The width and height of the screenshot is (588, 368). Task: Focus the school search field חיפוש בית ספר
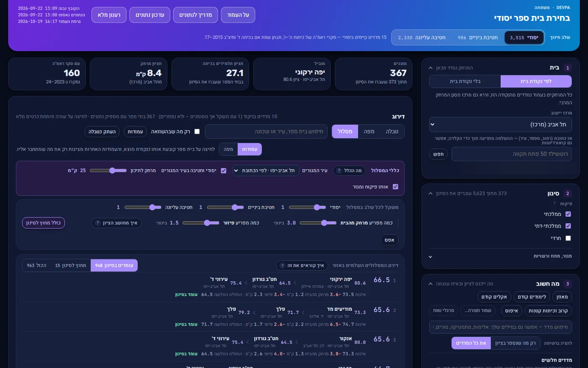click(x=267, y=132)
